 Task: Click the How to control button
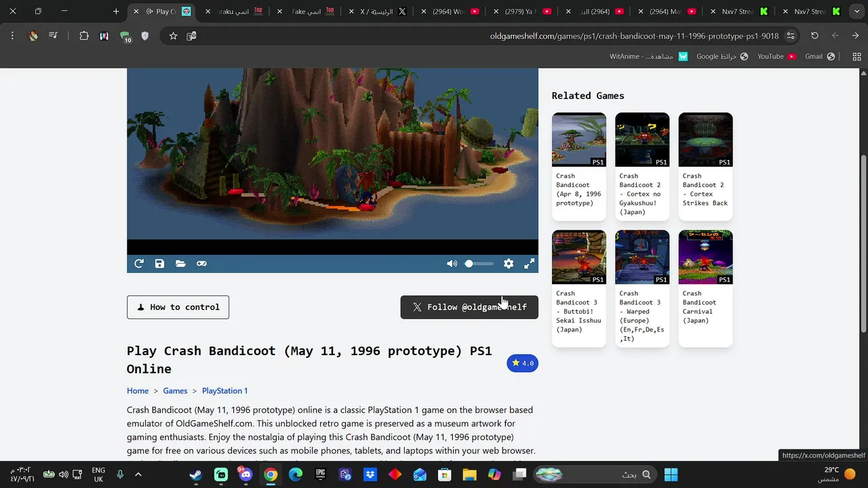point(178,307)
